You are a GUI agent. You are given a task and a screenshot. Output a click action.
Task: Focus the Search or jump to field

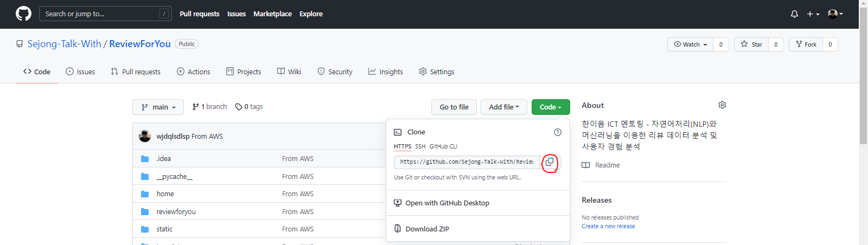[100, 14]
